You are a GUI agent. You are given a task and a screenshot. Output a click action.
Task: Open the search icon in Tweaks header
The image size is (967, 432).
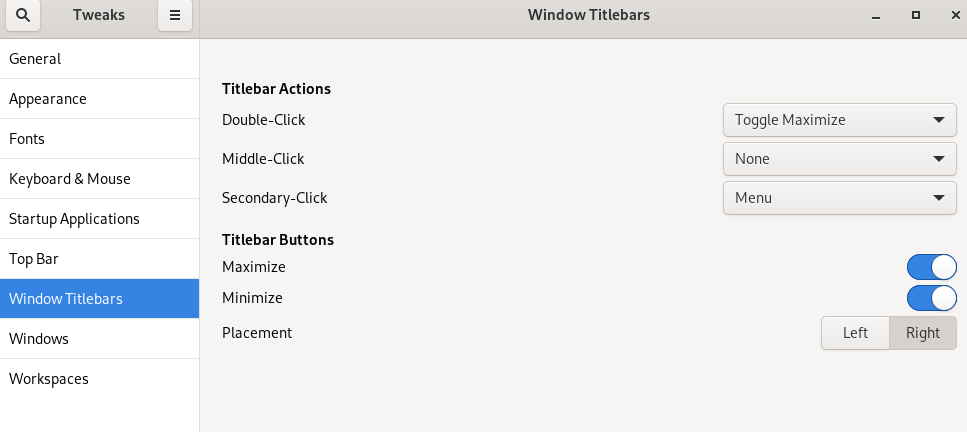(x=23, y=15)
